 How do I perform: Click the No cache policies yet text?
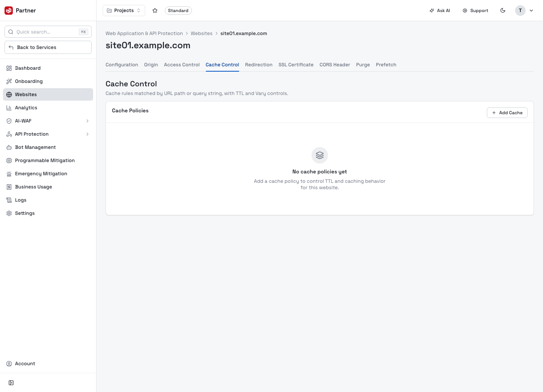pos(320,171)
